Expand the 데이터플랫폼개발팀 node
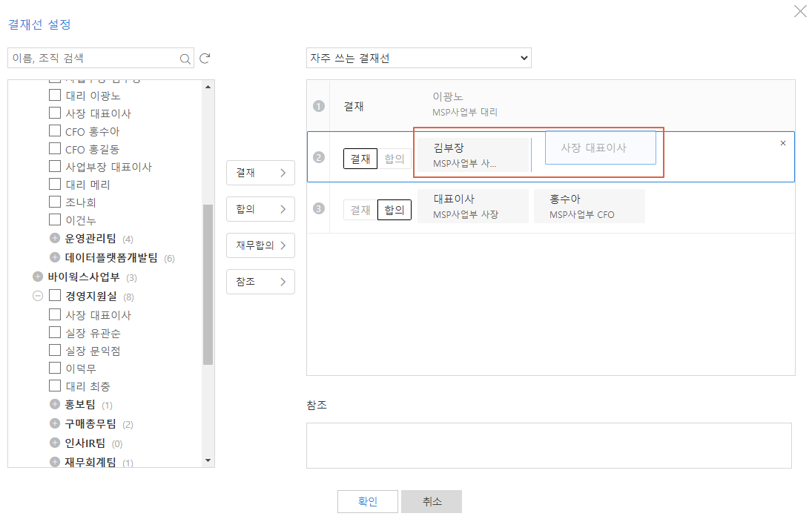The height and width of the screenshot is (522, 812). 55,258
